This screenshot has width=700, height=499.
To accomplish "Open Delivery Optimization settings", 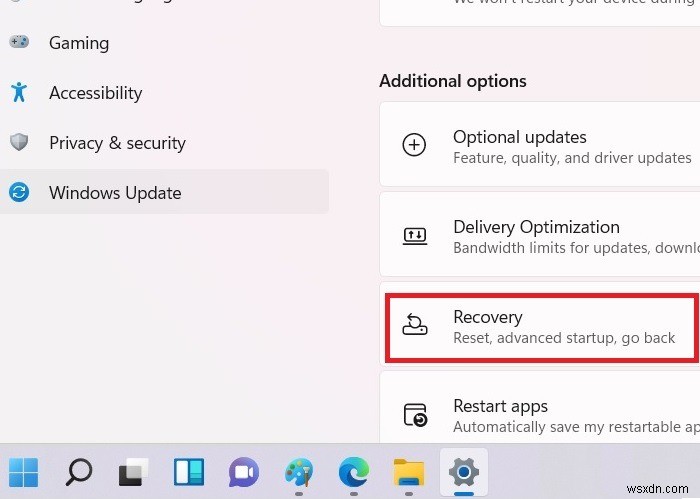I will pos(540,235).
